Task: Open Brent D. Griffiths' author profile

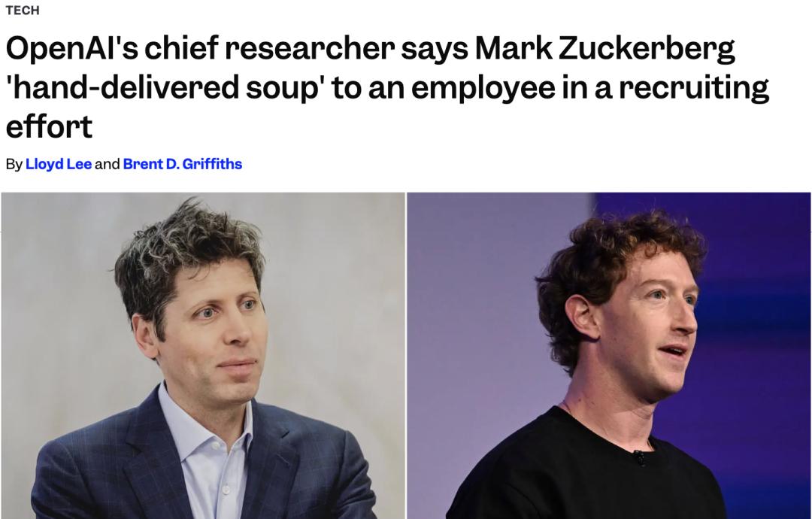Action: click(182, 164)
